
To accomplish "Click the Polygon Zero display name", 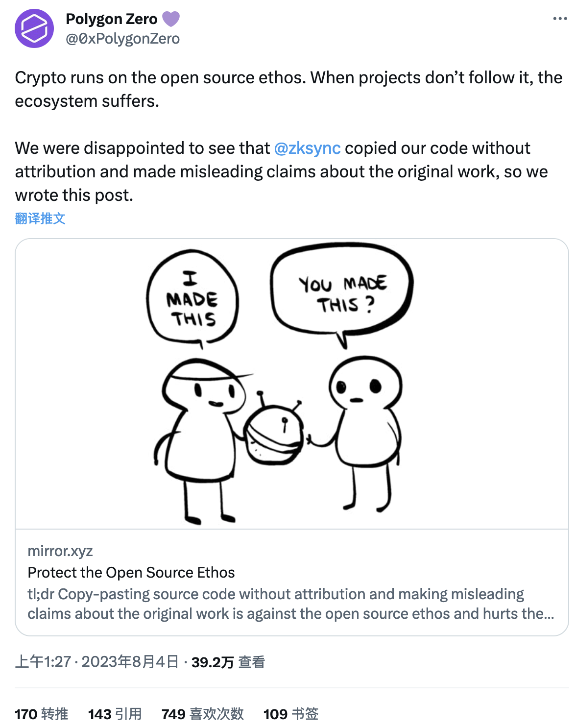I will click(x=112, y=19).
